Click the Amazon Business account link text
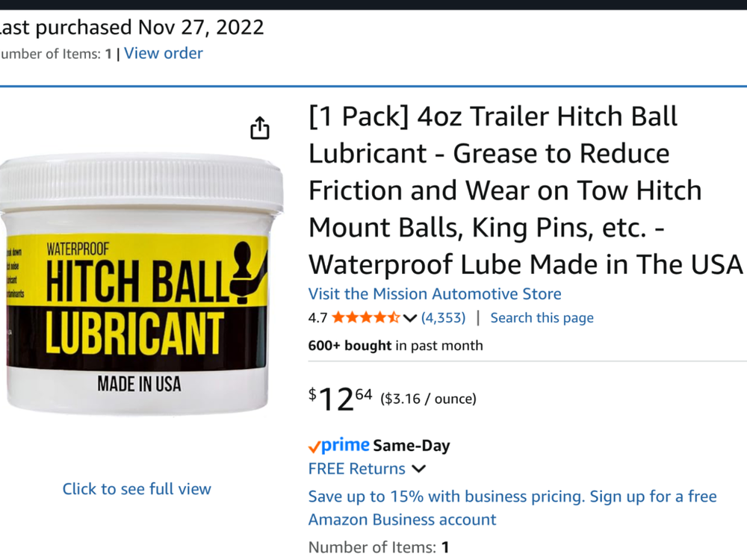The image size is (747, 560). point(402,520)
